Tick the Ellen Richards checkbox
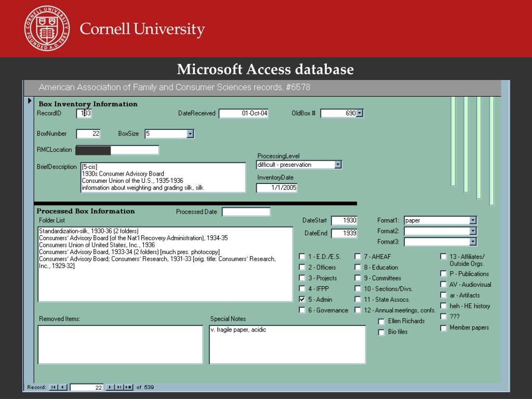 381,321
